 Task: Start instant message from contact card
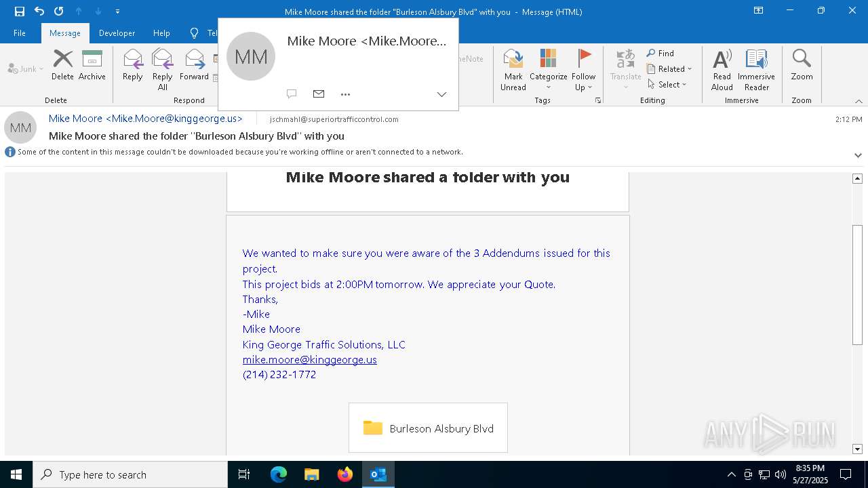[292, 94]
